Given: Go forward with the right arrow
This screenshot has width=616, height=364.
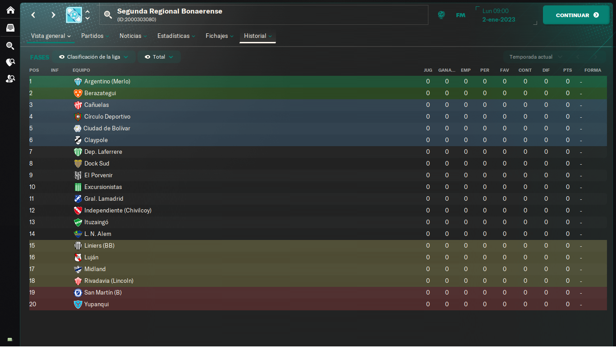Looking at the screenshot, I should pyautogui.click(x=53, y=15).
